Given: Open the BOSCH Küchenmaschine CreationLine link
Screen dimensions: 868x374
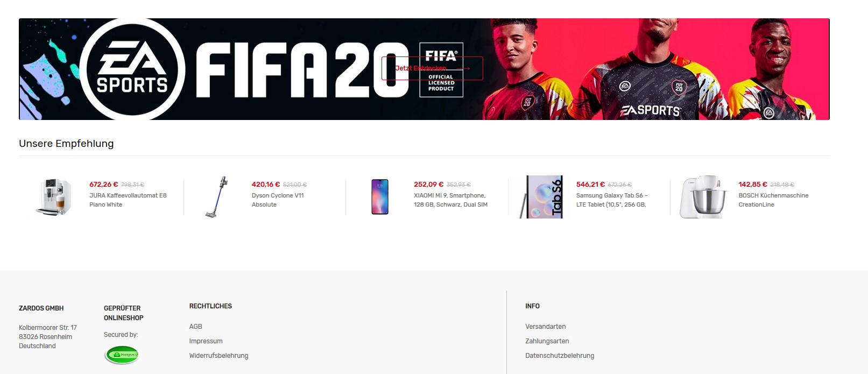Looking at the screenshot, I should pos(773,200).
